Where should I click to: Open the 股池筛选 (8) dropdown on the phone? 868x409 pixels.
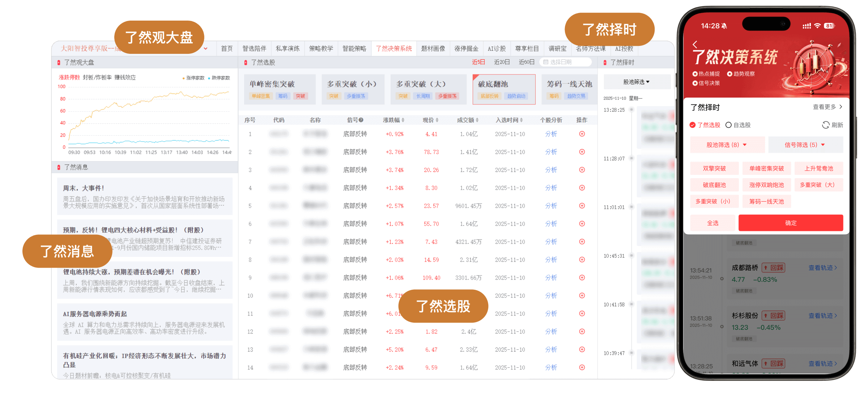(727, 145)
